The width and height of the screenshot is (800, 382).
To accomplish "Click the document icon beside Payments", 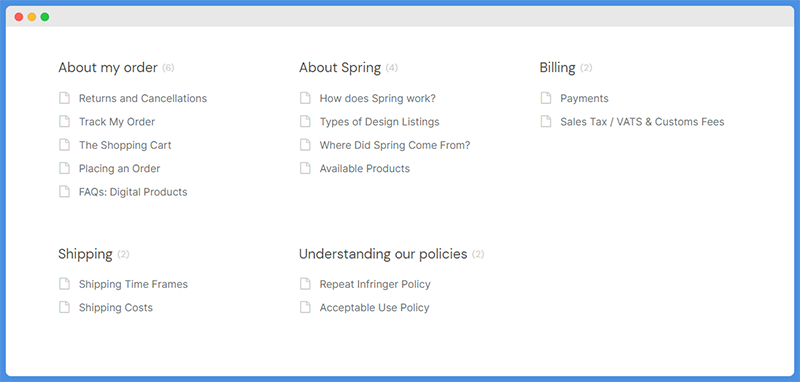I will coord(546,98).
